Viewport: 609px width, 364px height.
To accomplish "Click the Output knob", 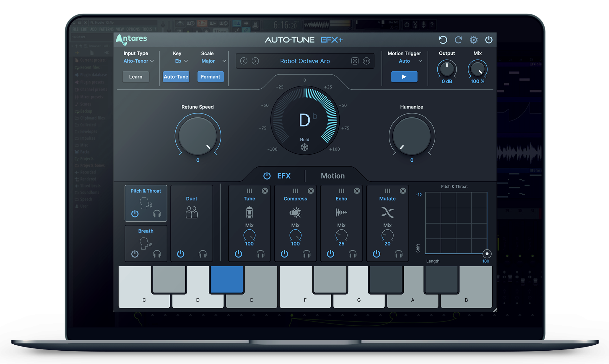I will (447, 69).
